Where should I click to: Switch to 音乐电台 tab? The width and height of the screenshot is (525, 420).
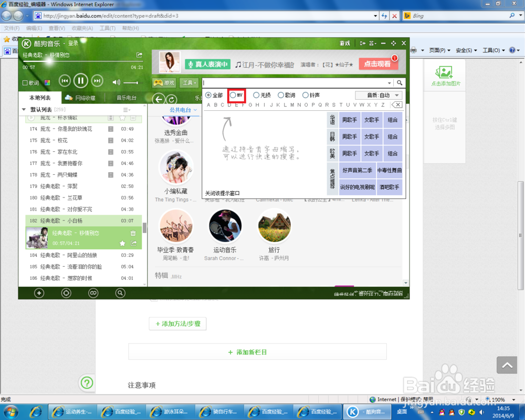126,98
